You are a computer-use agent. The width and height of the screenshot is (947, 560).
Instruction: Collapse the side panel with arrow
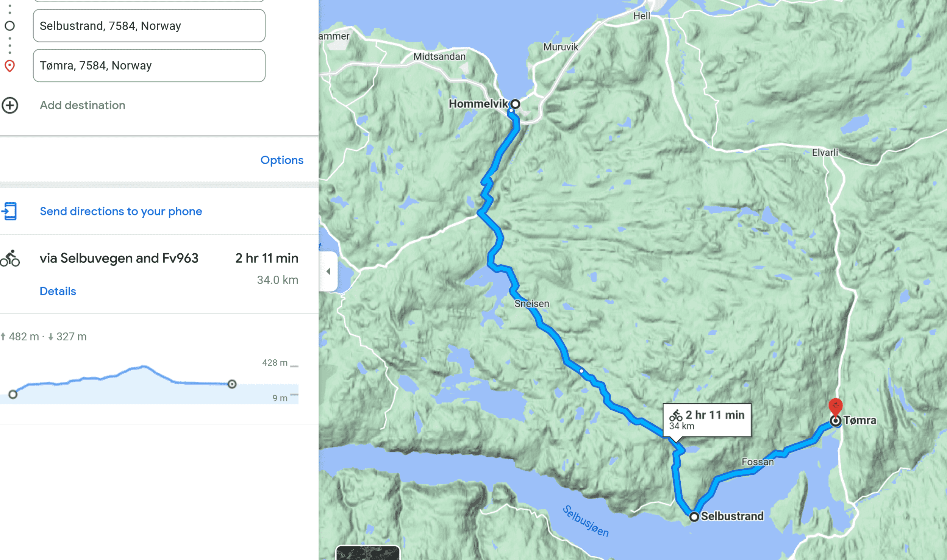pyautogui.click(x=328, y=271)
